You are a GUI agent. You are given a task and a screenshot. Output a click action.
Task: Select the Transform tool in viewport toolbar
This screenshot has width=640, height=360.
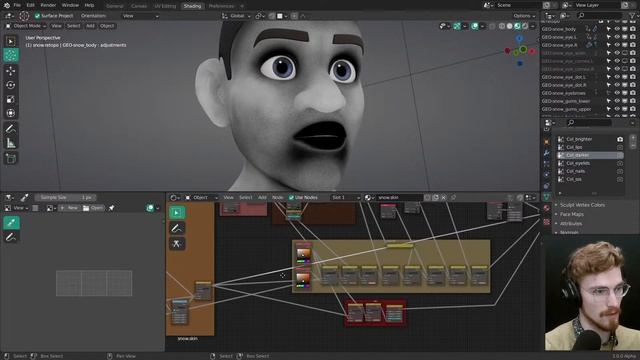pos(11,113)
